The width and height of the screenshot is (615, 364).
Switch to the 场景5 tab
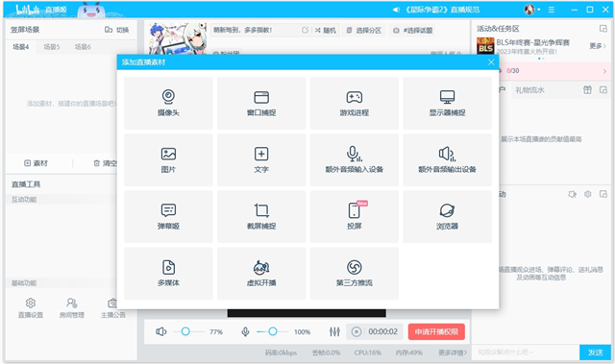[52, 47]
